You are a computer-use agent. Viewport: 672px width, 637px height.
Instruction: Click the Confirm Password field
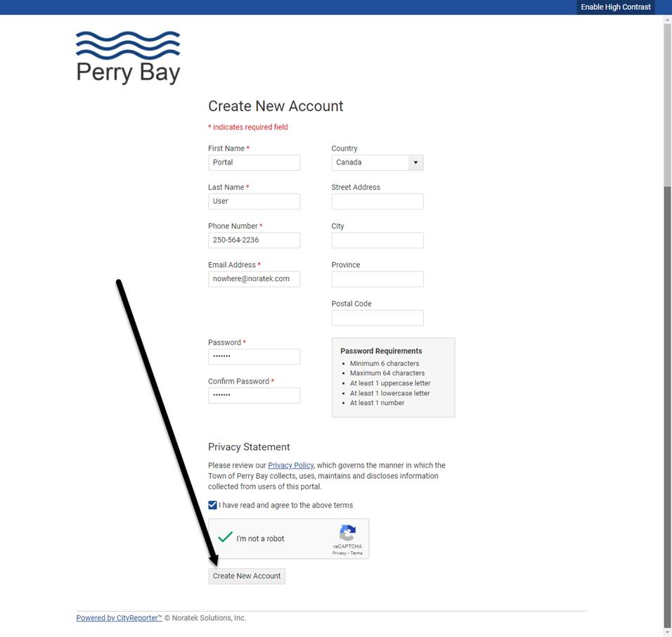pyautogui.click(x=254, y=395)
